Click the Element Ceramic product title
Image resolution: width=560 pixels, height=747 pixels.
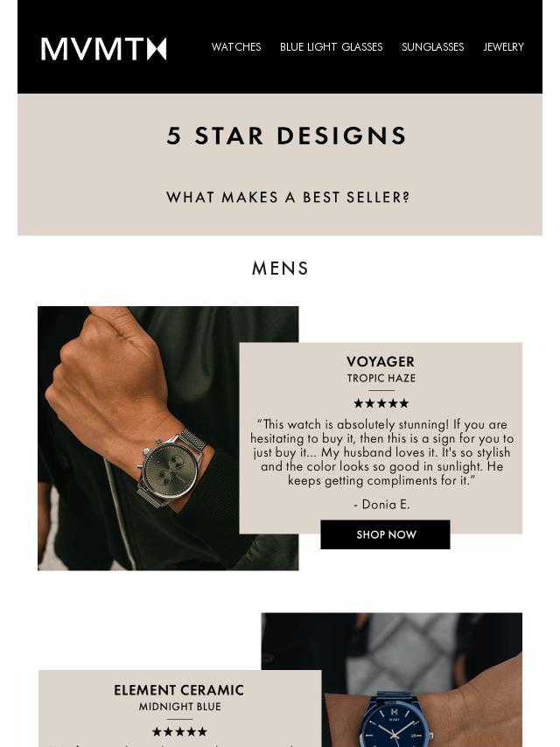178,690
